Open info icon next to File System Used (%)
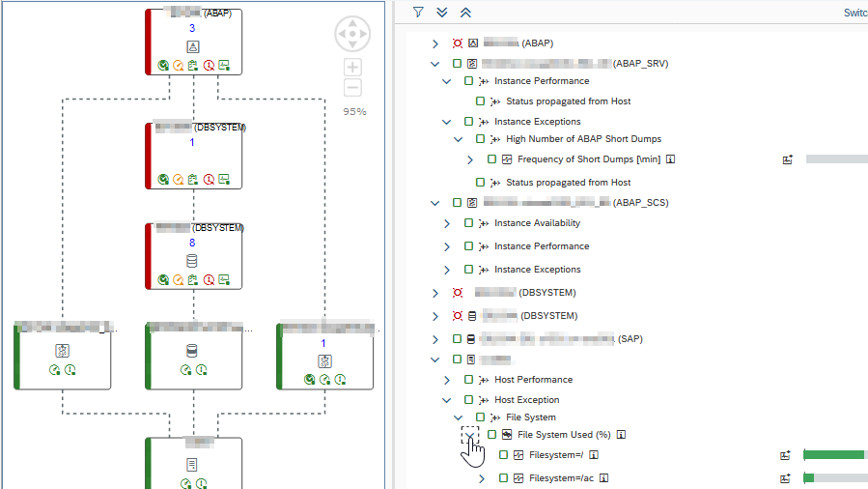868x489 pixels. click(622, 435)
